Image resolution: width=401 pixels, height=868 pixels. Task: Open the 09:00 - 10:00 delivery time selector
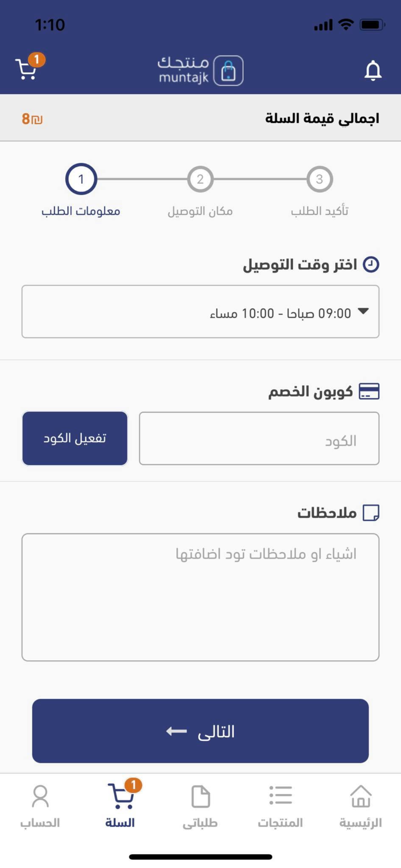click(200, 312)
